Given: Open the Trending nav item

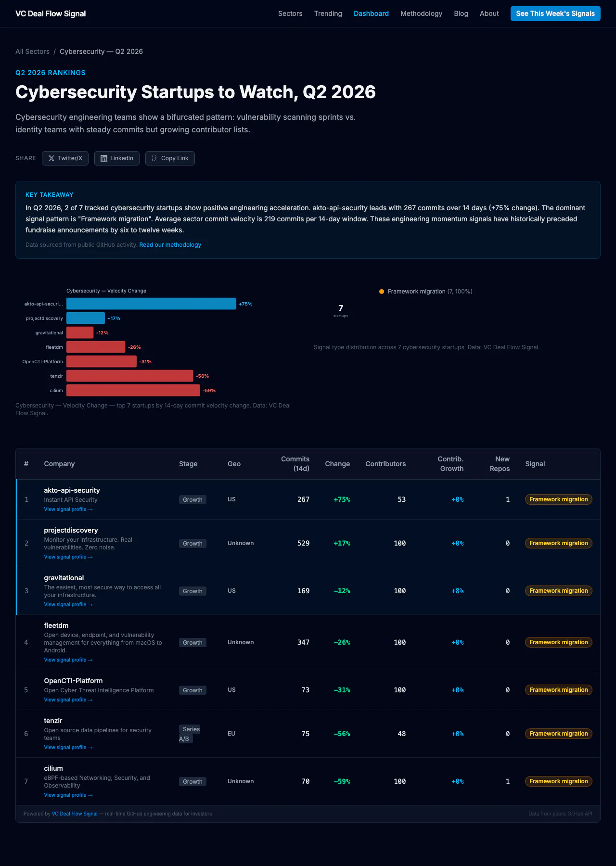Looking at the screenshot, I should [x=328, y=13].
